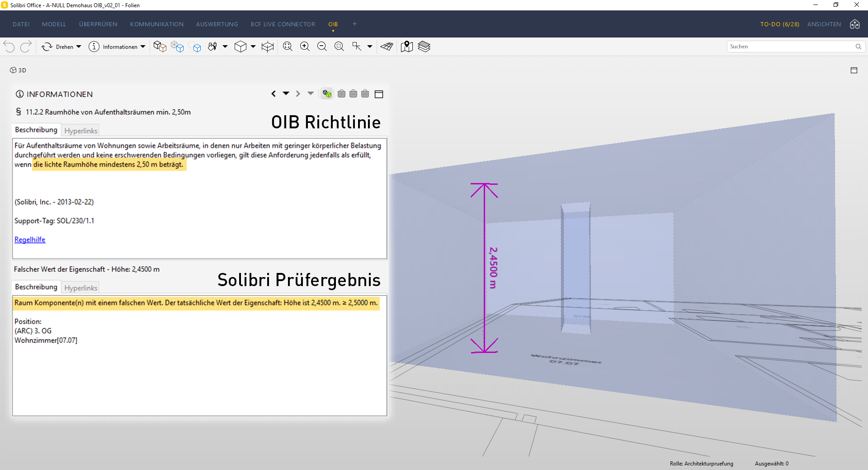Screen dimensions: 868x470
Task: Click the section box cube icon
Action: coord(268,47)
